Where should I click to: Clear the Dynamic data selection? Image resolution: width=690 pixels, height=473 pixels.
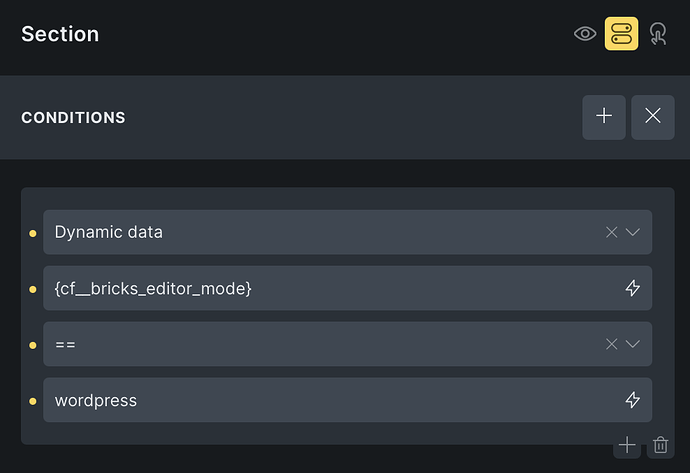(x=612, y=232)
